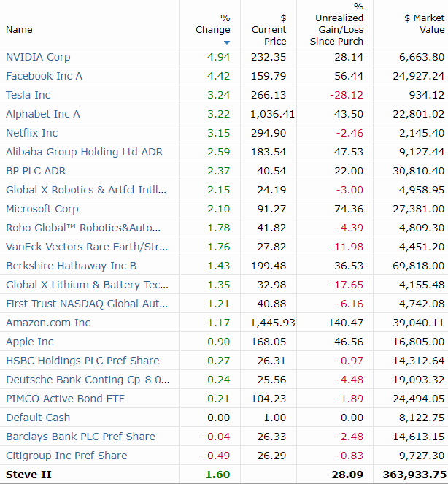The height and width of the screenshot is (484, 448).
Task: Select total % change 1.60
Action: (218, 475)
